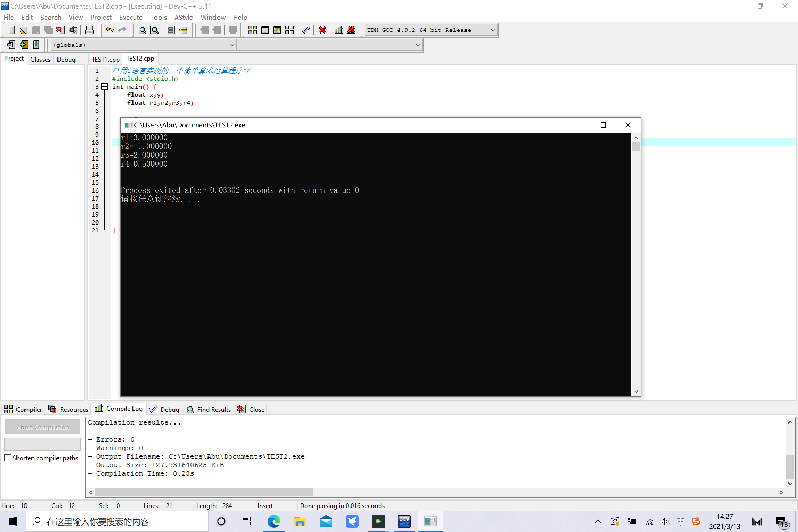Click the Undo arrow icon
Screen dimensions: 798x532
[x=110, y=30]
